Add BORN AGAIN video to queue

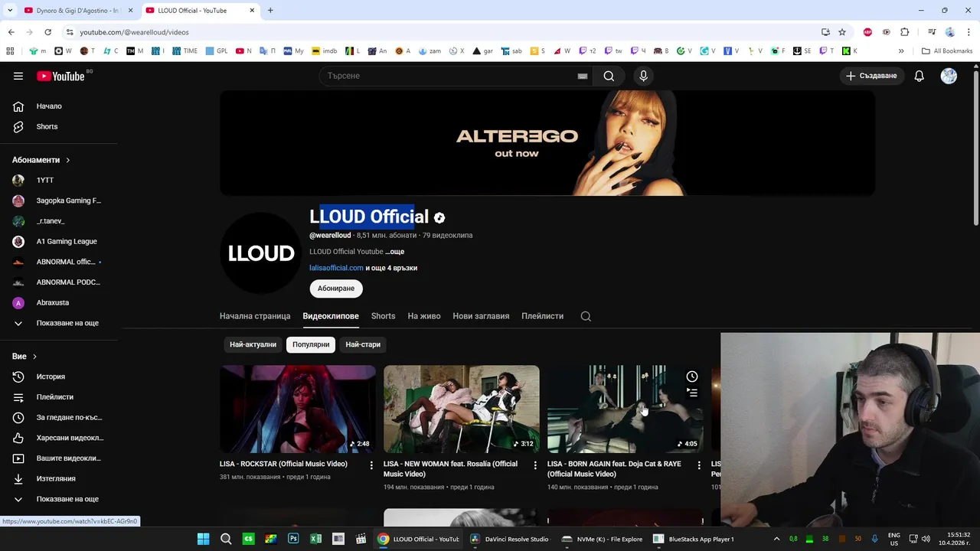[x=692, y=393]
